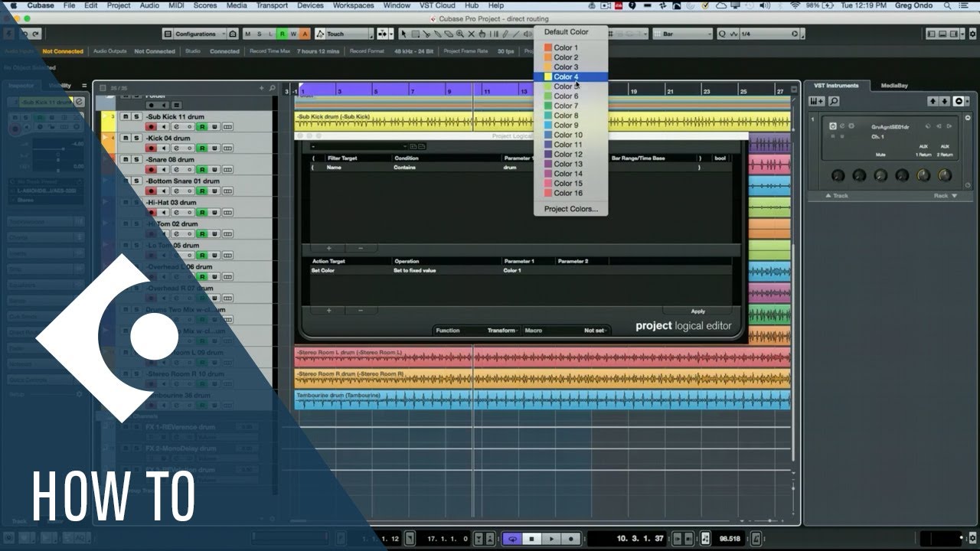
Task: Pick Color 9 entry
Action: [570, 126]
